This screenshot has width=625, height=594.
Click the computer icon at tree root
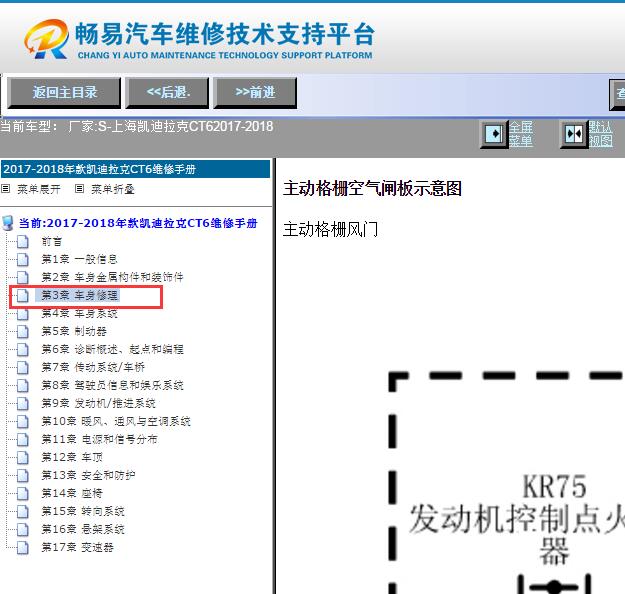tap(8, 223)
